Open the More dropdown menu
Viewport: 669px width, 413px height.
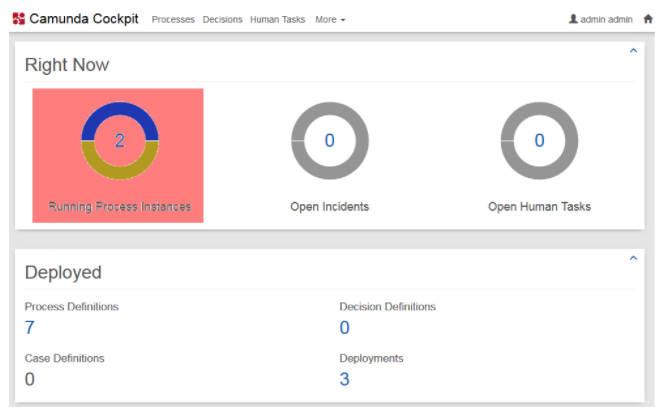[329, 19]
